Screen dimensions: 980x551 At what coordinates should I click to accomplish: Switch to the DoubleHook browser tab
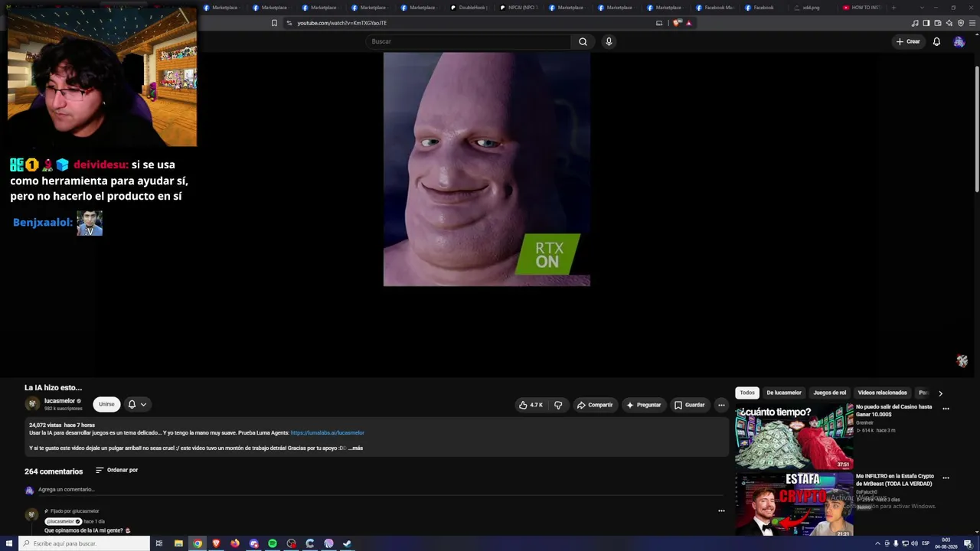point(469,8)
